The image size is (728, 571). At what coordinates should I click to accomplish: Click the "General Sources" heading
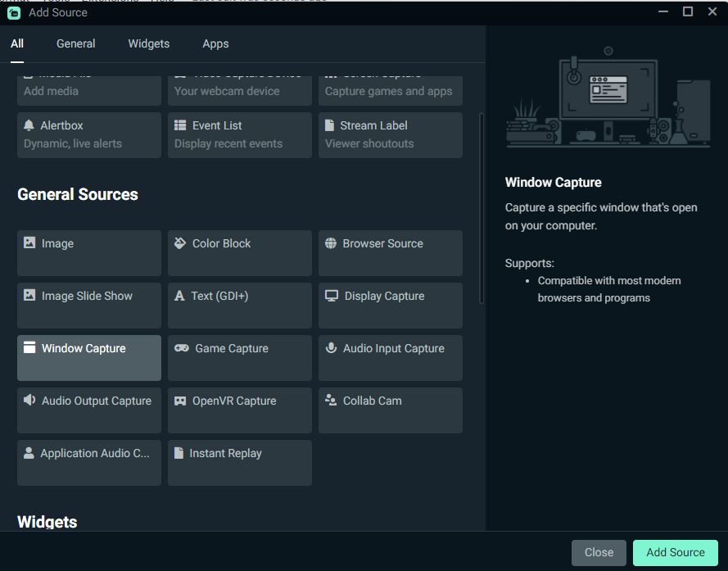click(78, 194)
